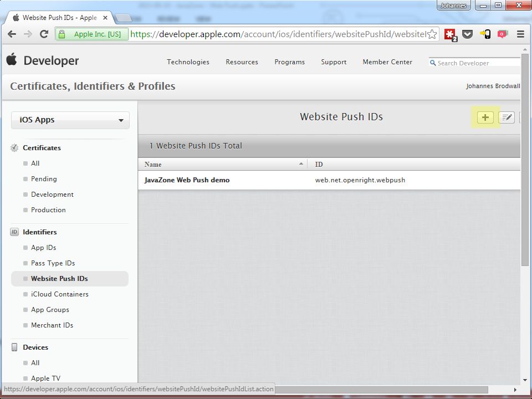Image resolution: width=532 pixels, height=399 pixels.
Task: Open the iOS Apps platform dropdown
Action: pos(70,120)
